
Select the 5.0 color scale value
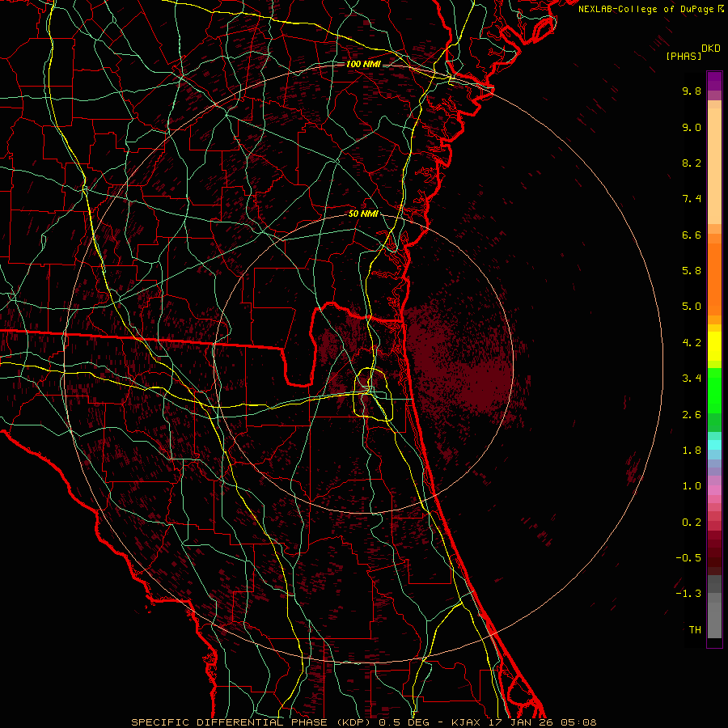pos(692,307)
